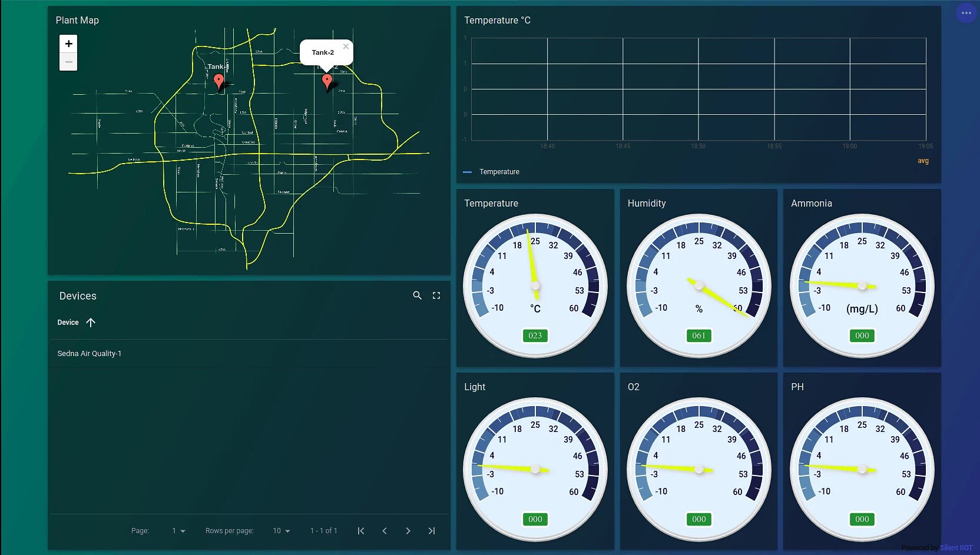Zoom in on the Plant Map
The image size is (980, 555).
click(68, 43)
